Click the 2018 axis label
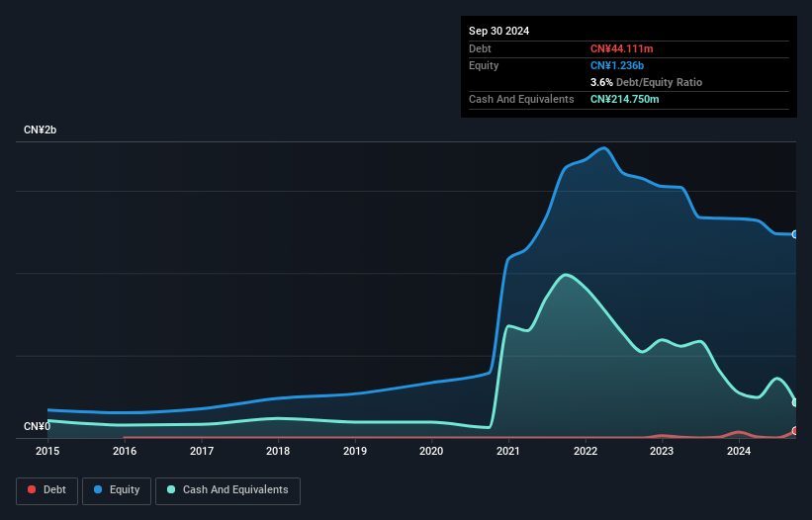This screenshot has height=520, width=812. pos(278,451)
